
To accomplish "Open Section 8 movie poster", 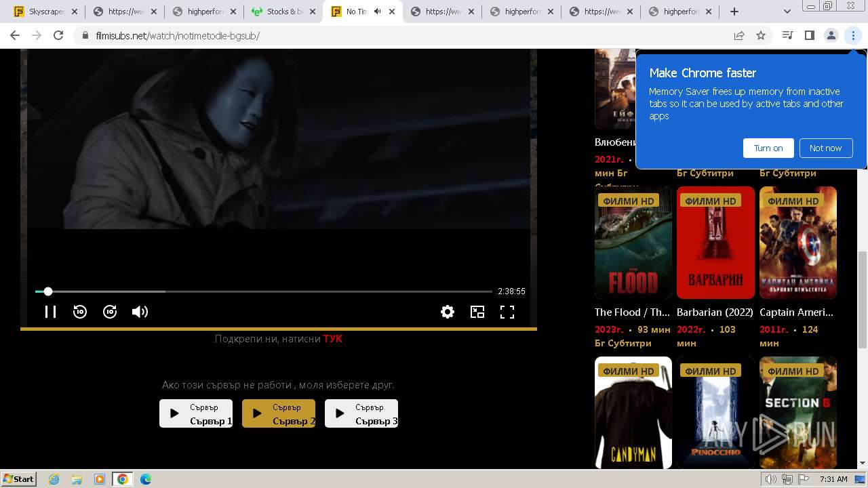I will (x=798, y=413).
